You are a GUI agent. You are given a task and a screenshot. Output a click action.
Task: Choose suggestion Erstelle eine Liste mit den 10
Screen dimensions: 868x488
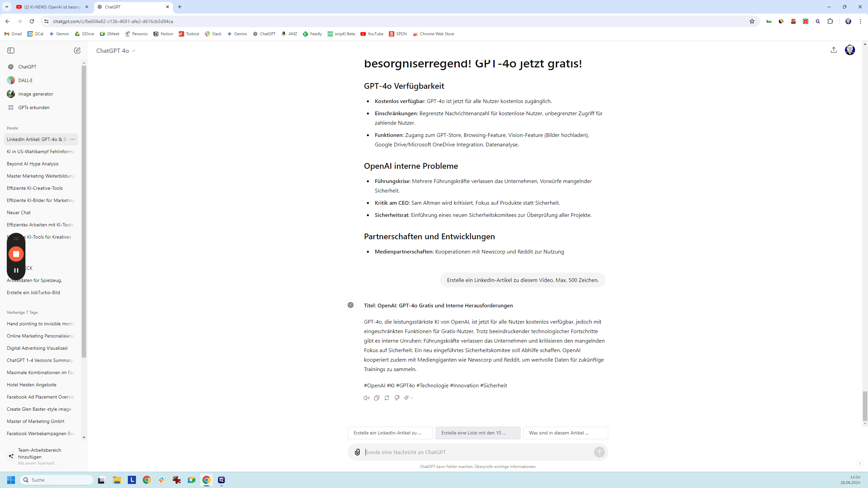pyautogui.click(x=478, y=433)
